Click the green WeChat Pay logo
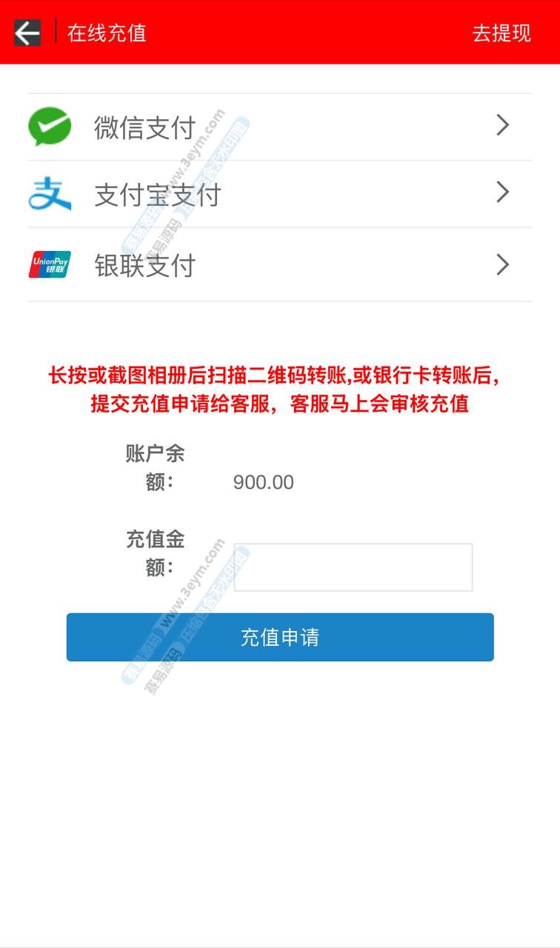 (x=50, y=127)
